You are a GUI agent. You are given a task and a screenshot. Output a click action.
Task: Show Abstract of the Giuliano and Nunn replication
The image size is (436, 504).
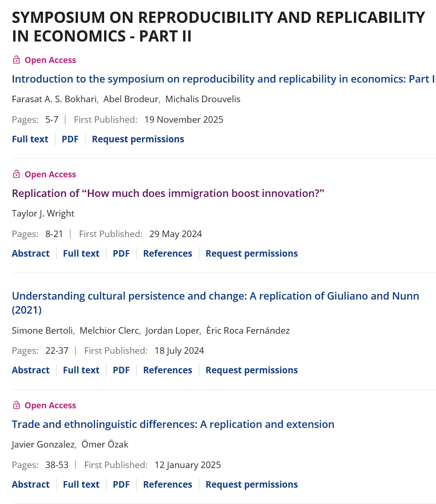tap(30, 370)
